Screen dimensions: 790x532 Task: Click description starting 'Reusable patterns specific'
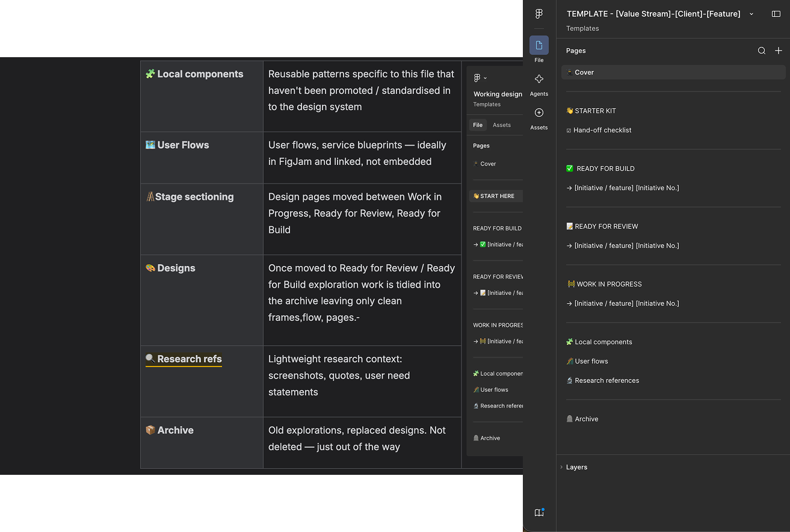coord(361,90)
